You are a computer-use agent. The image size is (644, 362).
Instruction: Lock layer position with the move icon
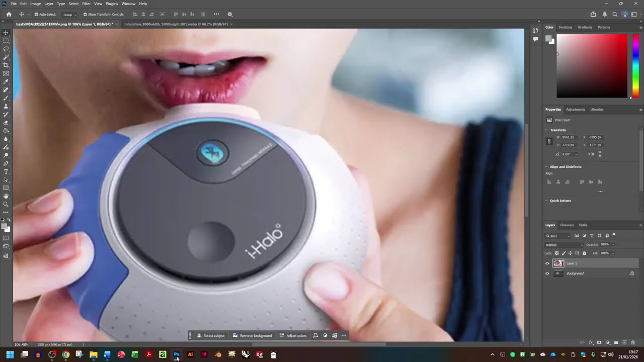[570, 253]
